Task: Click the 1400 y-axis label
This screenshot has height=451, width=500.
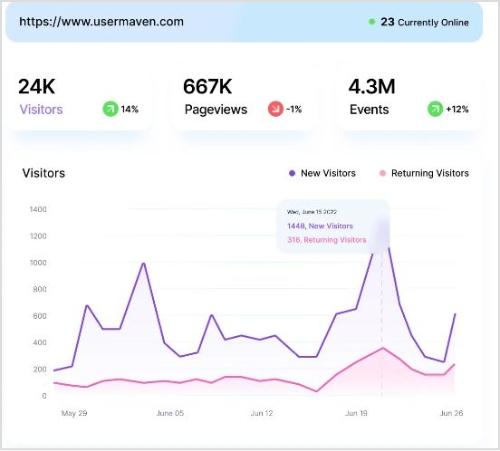Action: coord(38,209)
